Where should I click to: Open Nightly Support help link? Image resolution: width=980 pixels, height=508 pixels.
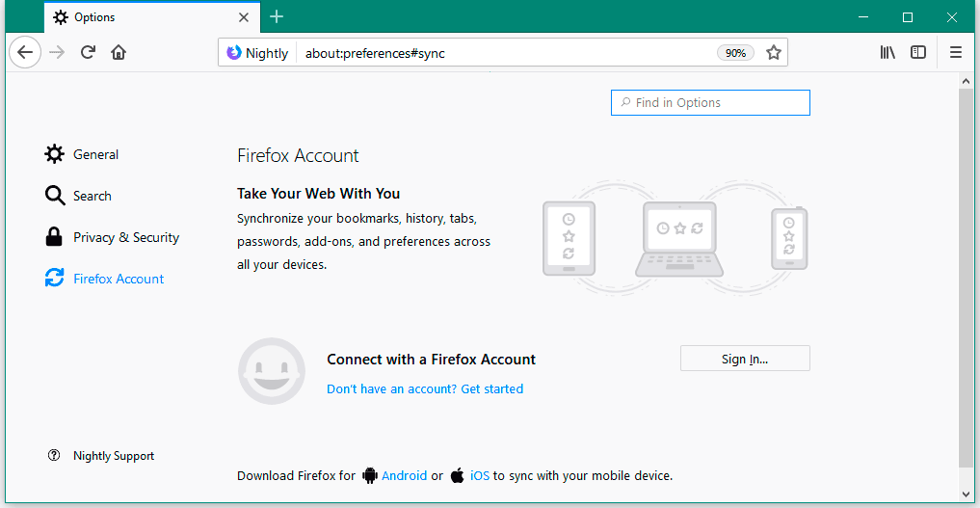click(113, 456)
